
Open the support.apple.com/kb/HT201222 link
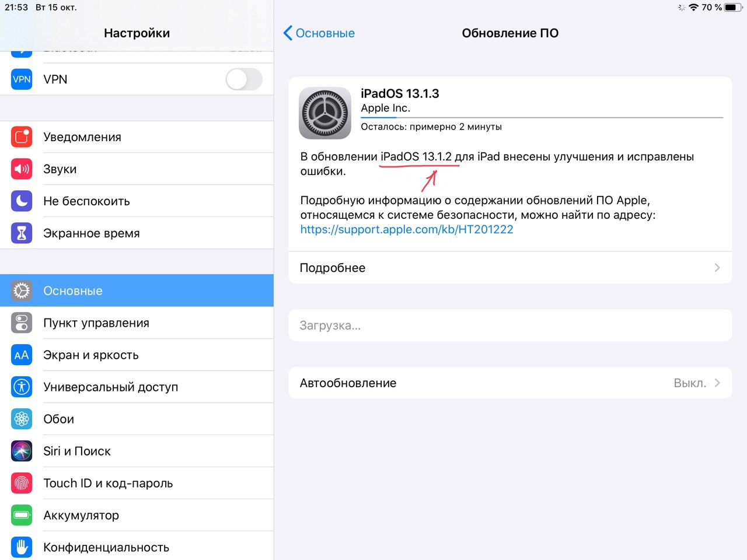[x=407, y=229]
